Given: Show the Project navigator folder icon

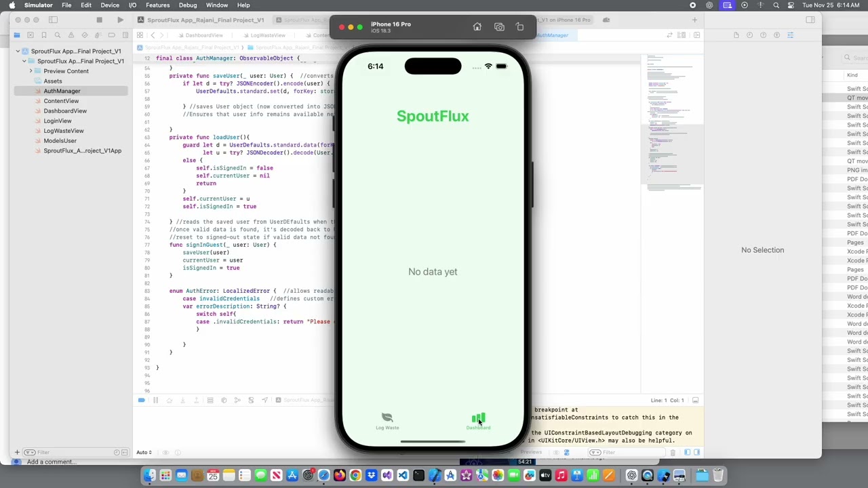Looking at the screenshot, I should (x=17, y=35).
